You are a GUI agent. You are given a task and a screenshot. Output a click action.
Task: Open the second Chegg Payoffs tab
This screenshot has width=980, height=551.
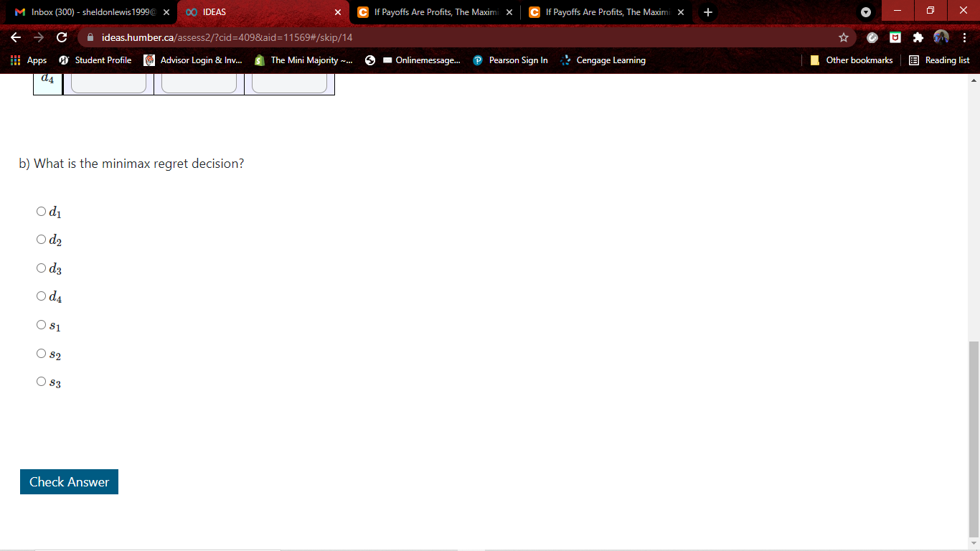coord(607,12)
